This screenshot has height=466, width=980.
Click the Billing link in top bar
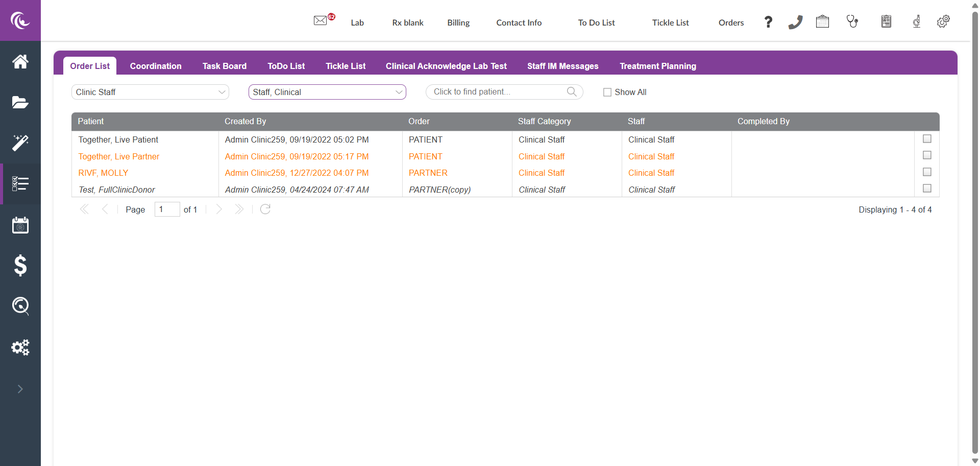click(458, 22)
